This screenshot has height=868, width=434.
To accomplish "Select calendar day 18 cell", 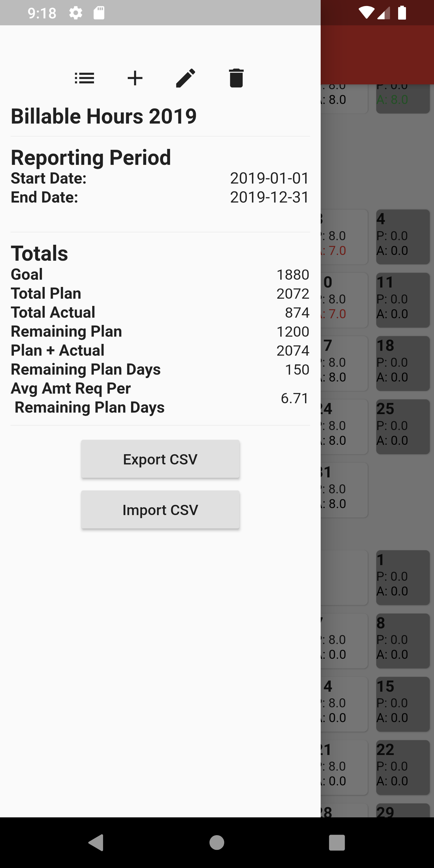I will pyautogui.click(x=403, y=363).
